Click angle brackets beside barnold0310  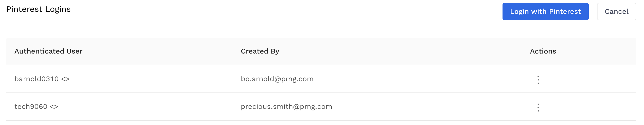point(65,79)
